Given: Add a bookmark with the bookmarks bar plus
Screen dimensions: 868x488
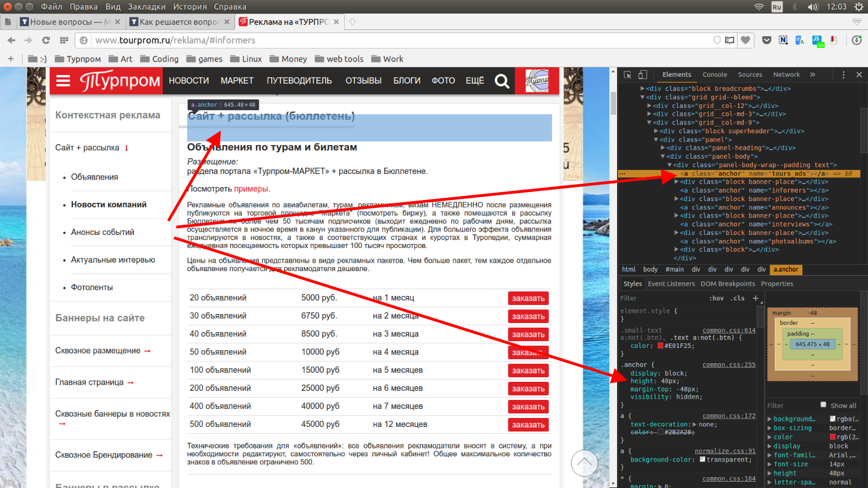Looking at the screenshot, I should [10, 59].
